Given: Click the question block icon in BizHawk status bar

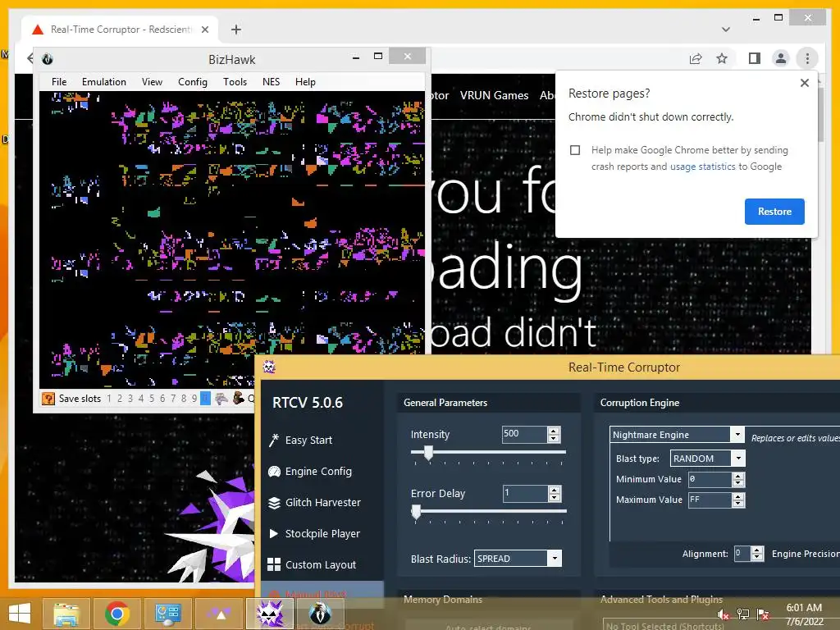Looking at the screenshot, I should (x=48, y=399).
